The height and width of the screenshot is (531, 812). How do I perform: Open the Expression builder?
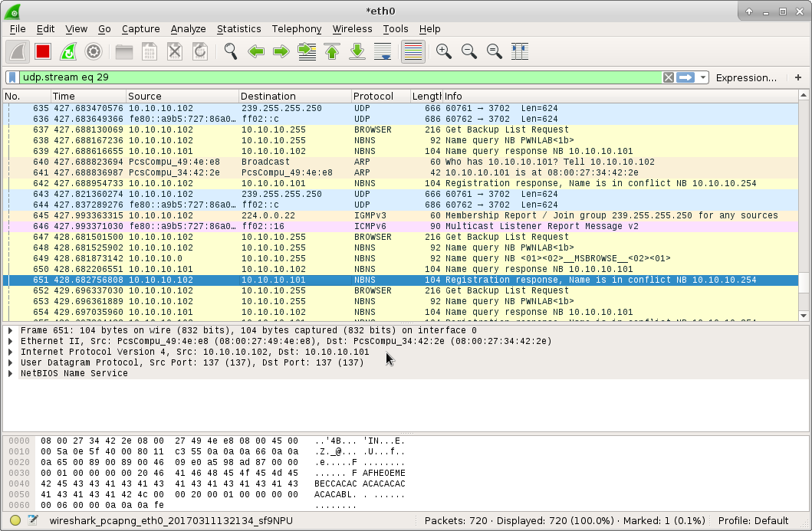(x=746, y=77)
